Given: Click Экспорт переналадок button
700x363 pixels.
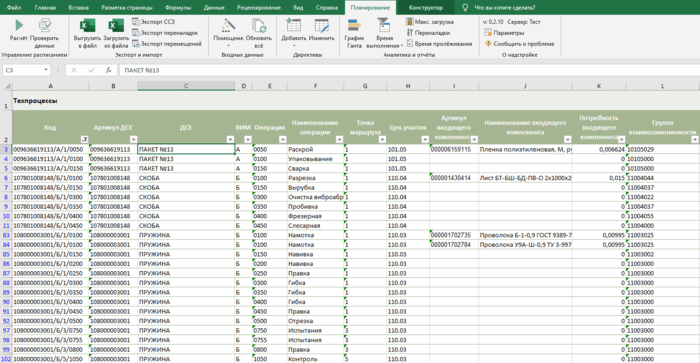Looking at the screenshot, I should [165, 33].
